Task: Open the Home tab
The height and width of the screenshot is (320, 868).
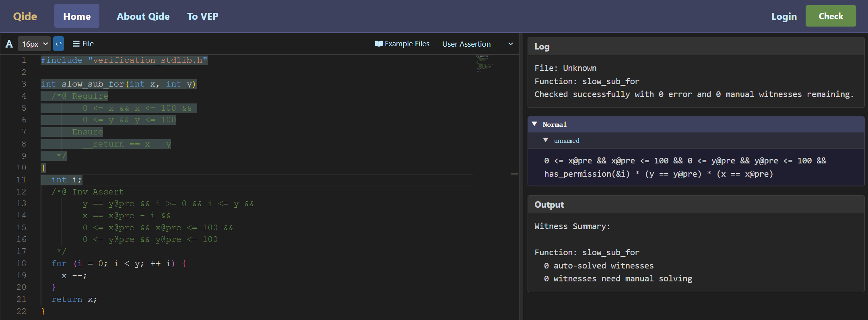Action: [77, 16]
